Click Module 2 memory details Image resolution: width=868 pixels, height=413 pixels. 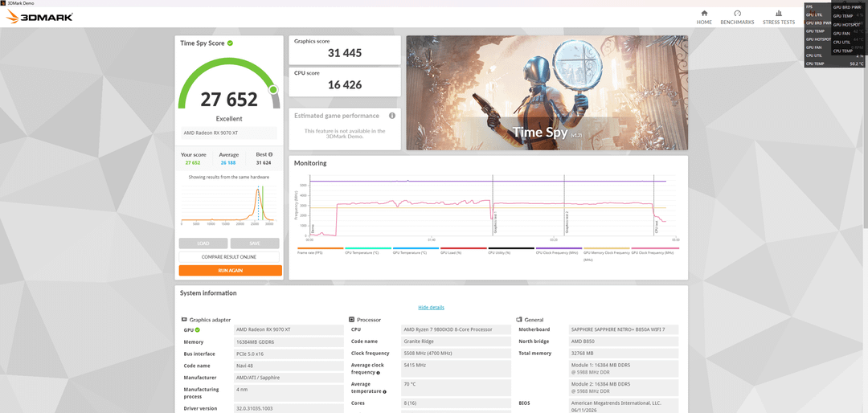coord(624,387)
